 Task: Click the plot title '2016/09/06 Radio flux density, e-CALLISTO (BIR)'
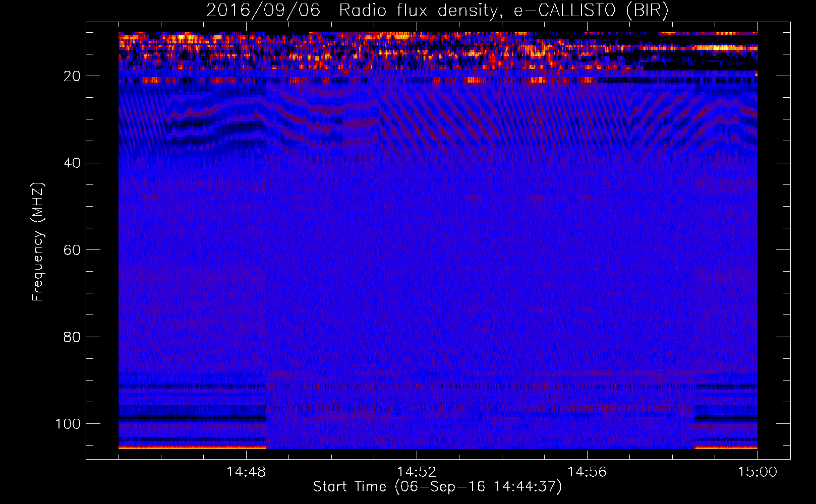click(x=437, y=11)
